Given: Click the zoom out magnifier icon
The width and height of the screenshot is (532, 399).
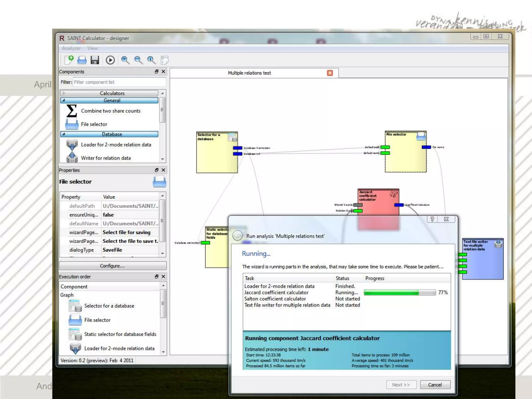Looking at the screenshot, I should pos(138,60).
